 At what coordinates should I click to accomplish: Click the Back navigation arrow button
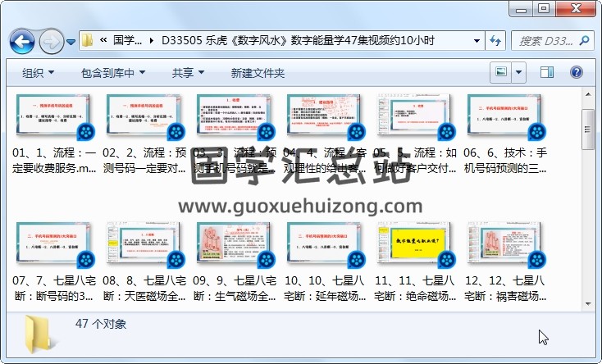click(22, 40)
